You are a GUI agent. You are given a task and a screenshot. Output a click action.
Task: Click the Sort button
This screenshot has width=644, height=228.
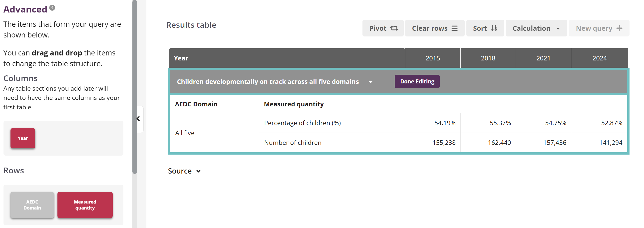(x=485, y=28)
